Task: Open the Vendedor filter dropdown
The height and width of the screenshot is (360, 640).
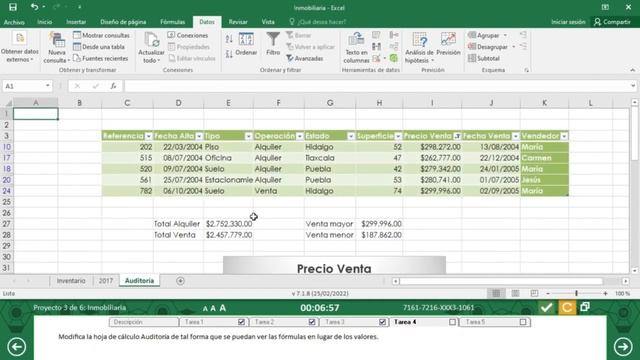Action: coord(564,136)
